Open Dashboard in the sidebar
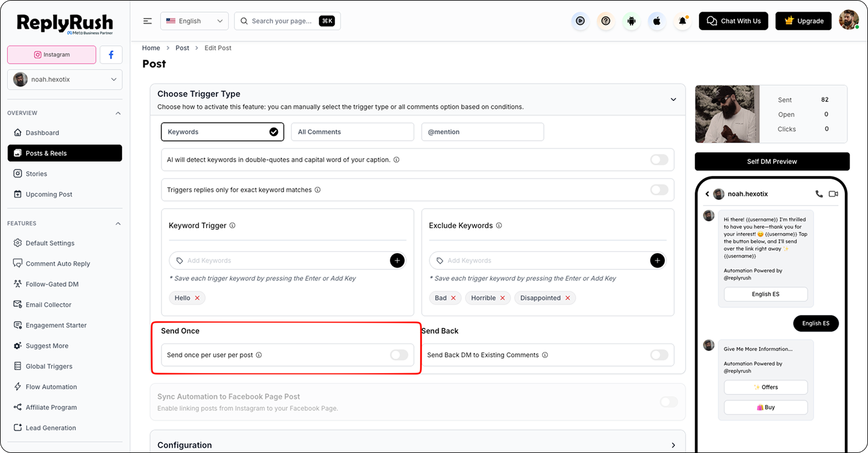This screenshot has height=453, width=868. point(65,133)
